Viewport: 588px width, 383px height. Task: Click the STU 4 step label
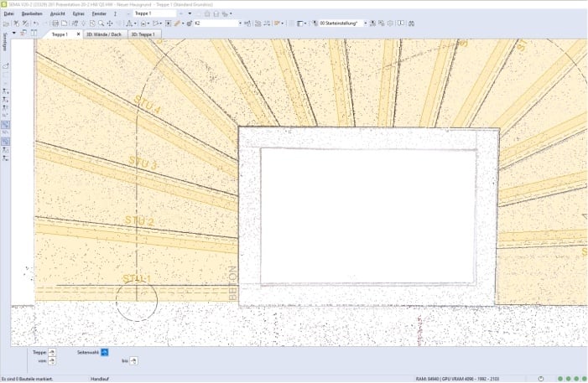pos(148,105)
